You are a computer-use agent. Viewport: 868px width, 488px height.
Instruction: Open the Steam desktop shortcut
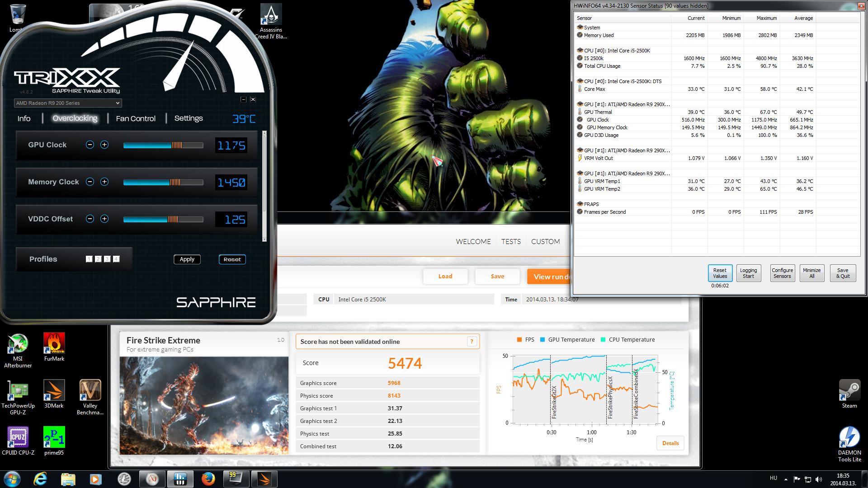(x=849, y=394)
